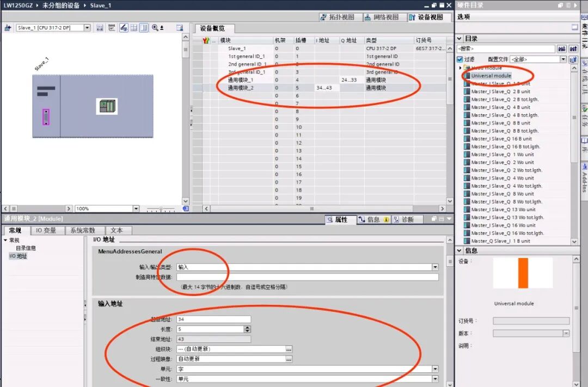Adjust the device view zoom slider
588x387 pixels.
161,208
